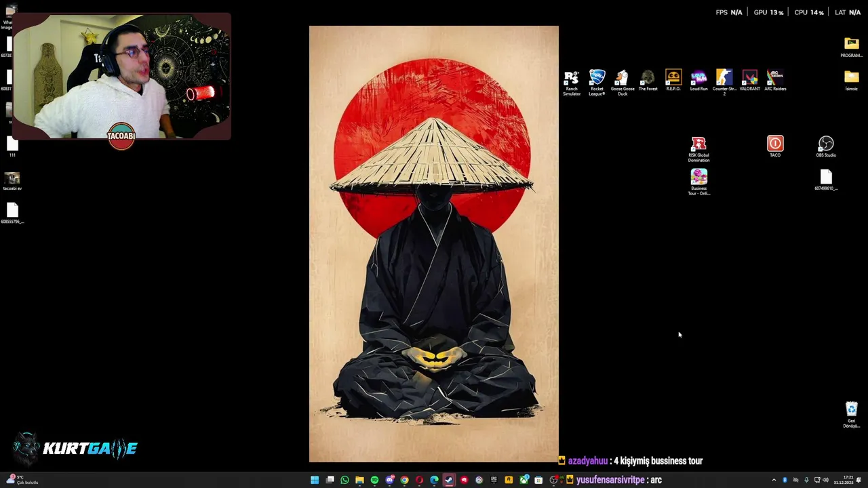The height and width of the screenshot is (488, 868).
Task: Open WhatsApp from the taskbar
Action: pos(344,480)
